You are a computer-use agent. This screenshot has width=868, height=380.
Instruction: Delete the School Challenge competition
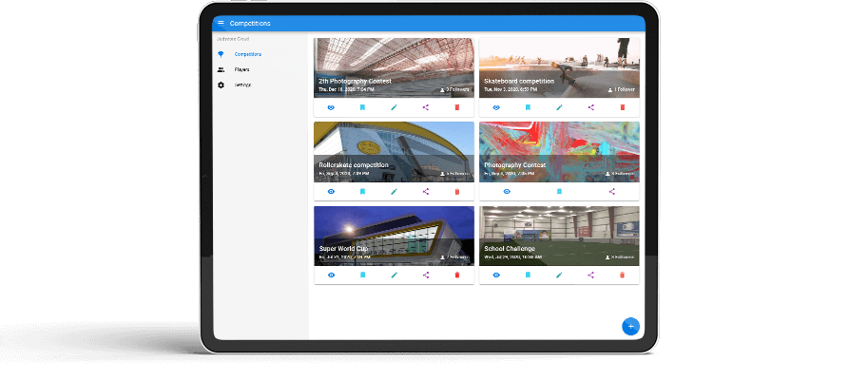pos(623,275)
